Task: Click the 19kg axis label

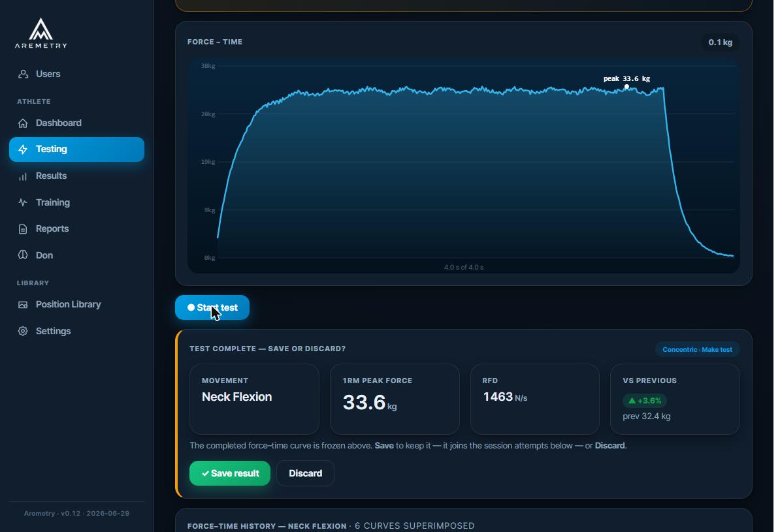Action: pyautogui.click(x=208, y=162)
